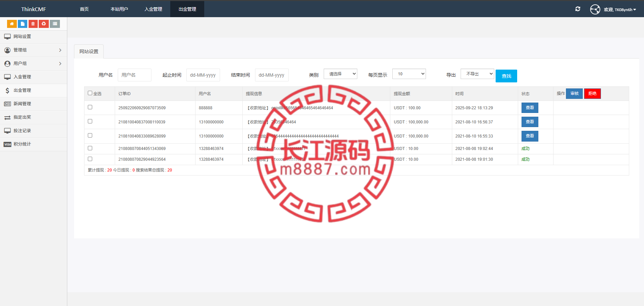
Task: Click the monitor icon beside 网站设置
Action: [x=7, y=37]
